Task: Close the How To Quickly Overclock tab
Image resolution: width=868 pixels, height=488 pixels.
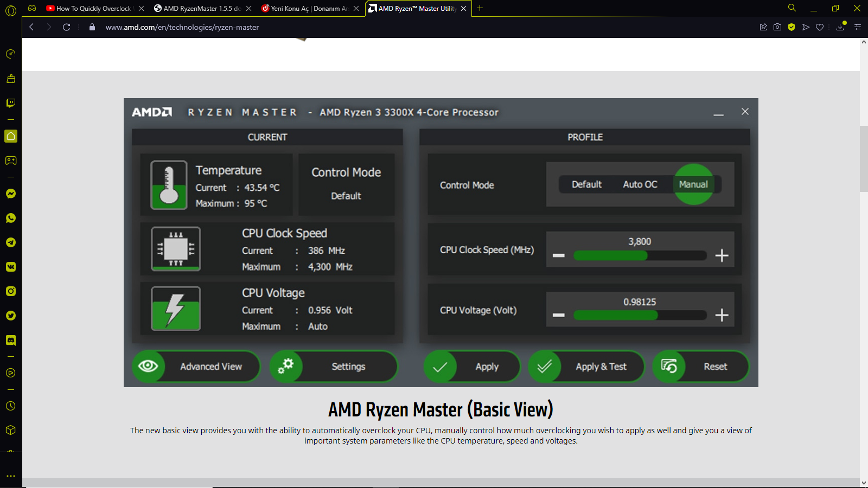Action: point(141,8)
